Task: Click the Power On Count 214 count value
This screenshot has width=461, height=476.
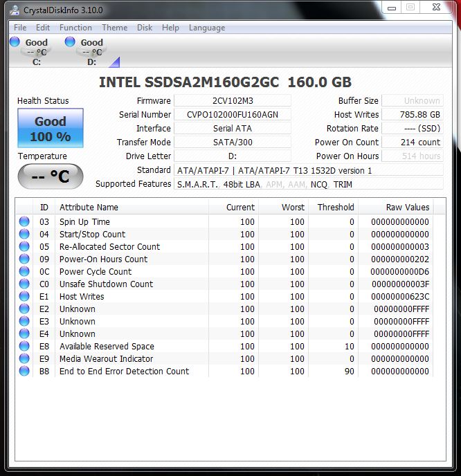Action: 412,142
